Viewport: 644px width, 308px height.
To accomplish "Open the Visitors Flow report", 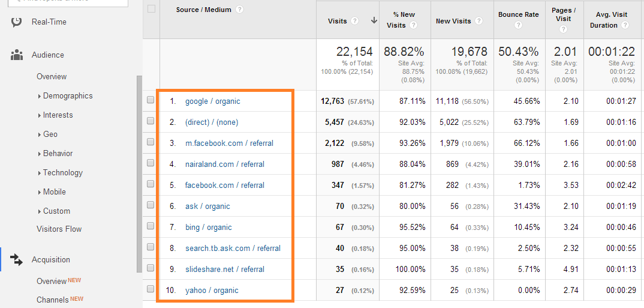I will (x=59, y=229).
